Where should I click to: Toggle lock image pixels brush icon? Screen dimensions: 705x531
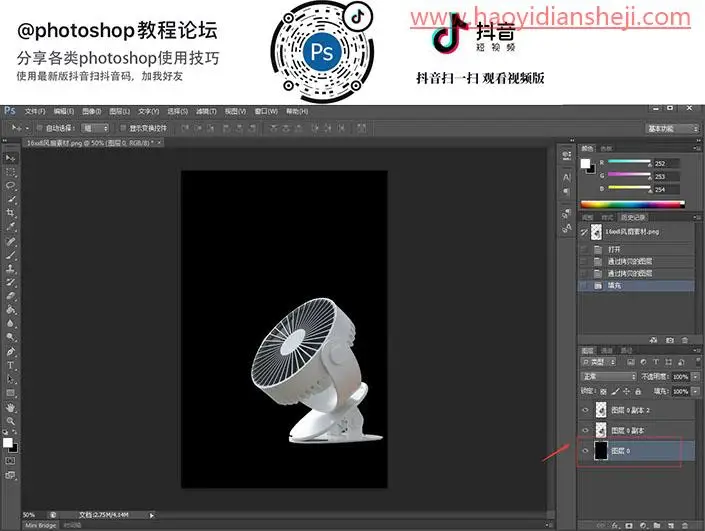[615, 392]
